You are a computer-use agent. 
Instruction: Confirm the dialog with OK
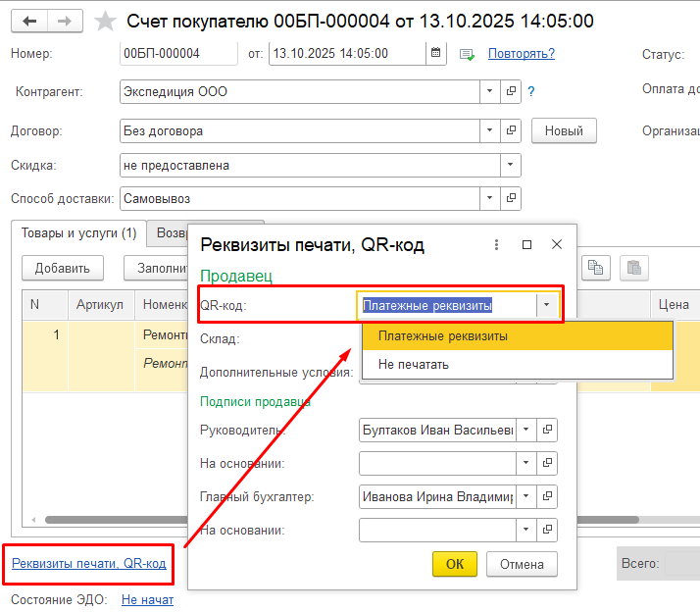tap(455, 564)
